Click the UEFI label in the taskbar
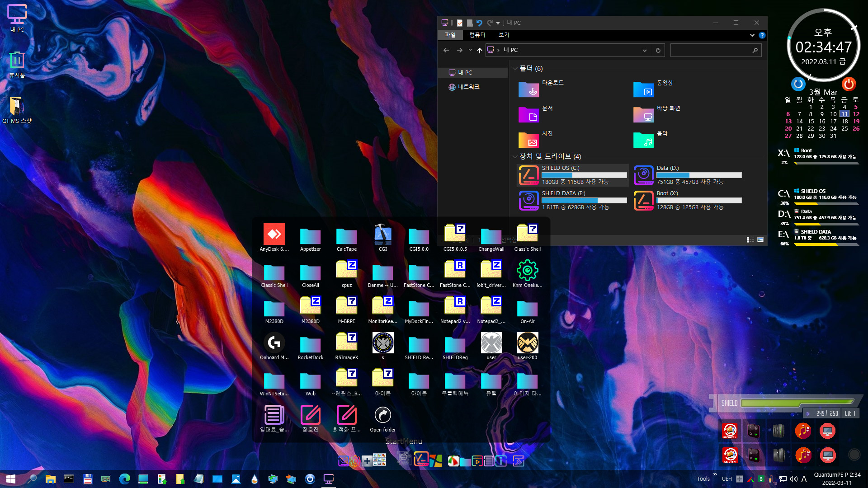Screen dimensions: 868x488 click(727, 479)
